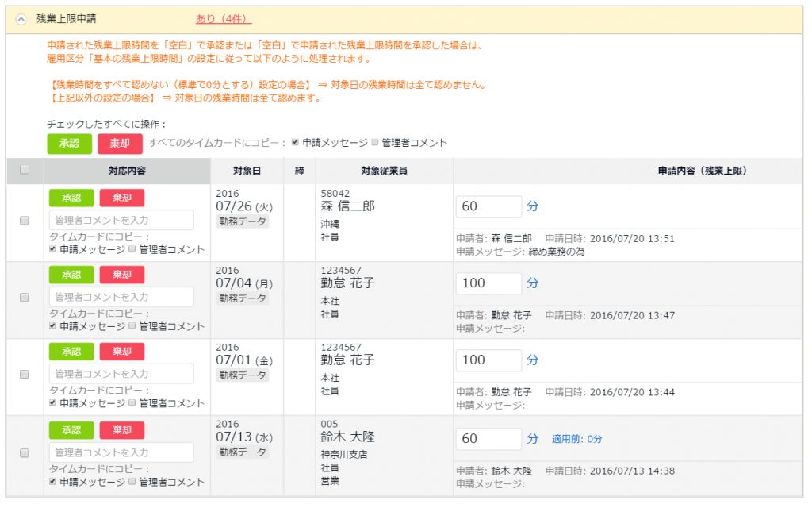Image resolution: width=812 pixels, height=508 pixels.
Task: Open the あり（4件） link
Action: (x=223, y=18)
